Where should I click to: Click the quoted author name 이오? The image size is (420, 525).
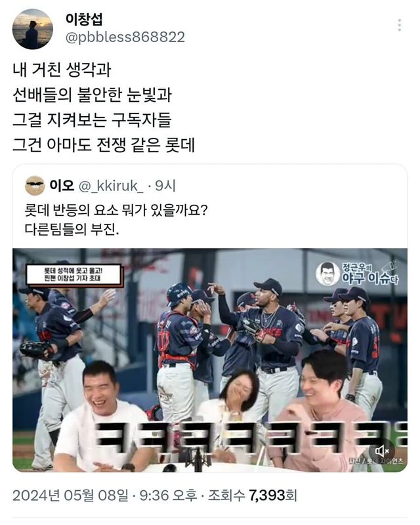(x=62, y=185)
